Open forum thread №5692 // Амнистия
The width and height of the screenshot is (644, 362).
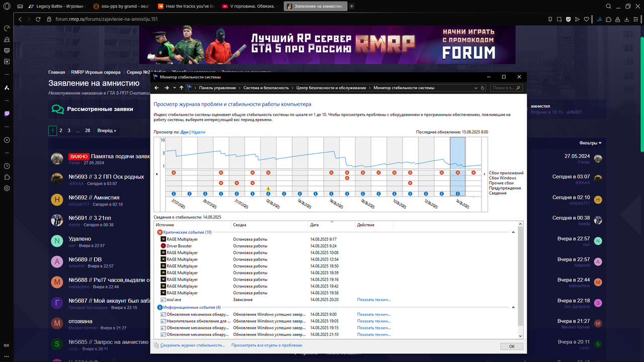coord(94,198)
